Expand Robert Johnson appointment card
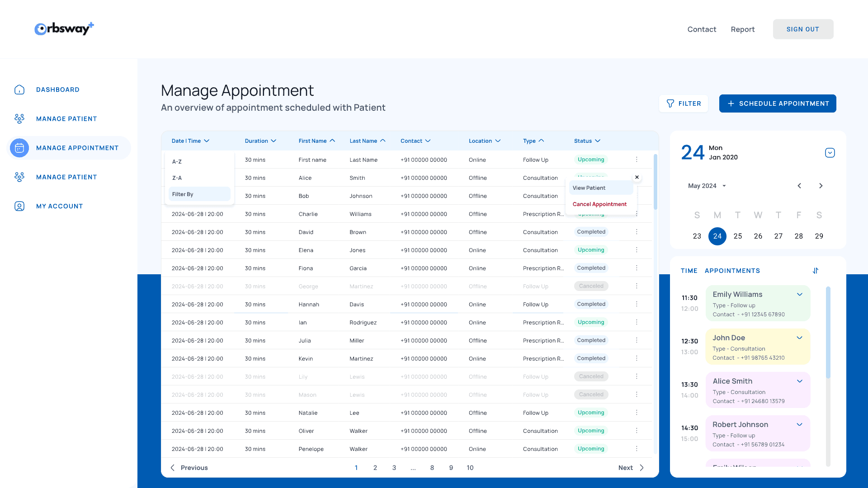The image size is (868, 488). point(800,424)
